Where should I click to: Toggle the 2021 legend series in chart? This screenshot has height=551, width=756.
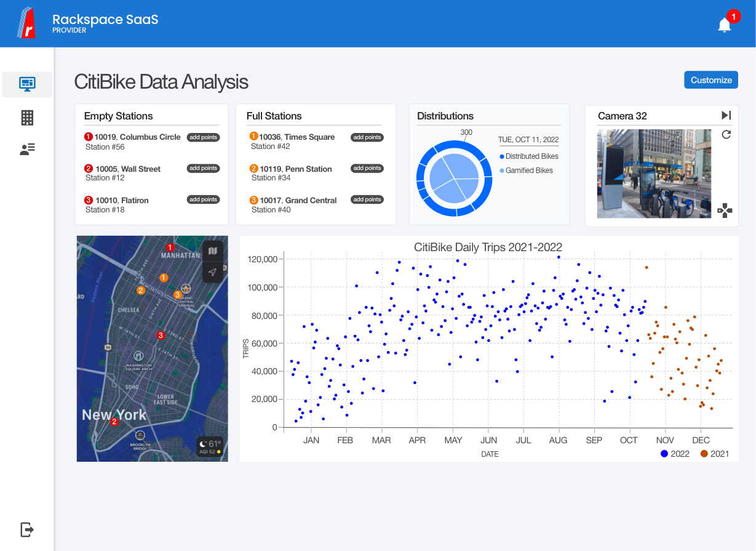pyautogui.click(x=715, y=454)
